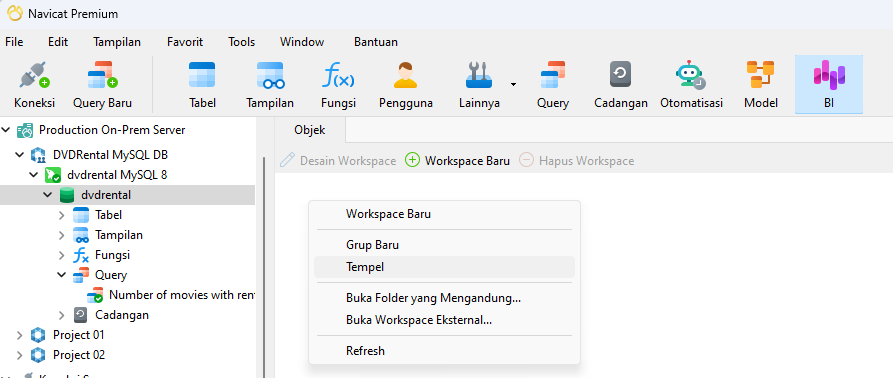
Task: Select Tampilan in the navigation tree
Action: point(118,235)
